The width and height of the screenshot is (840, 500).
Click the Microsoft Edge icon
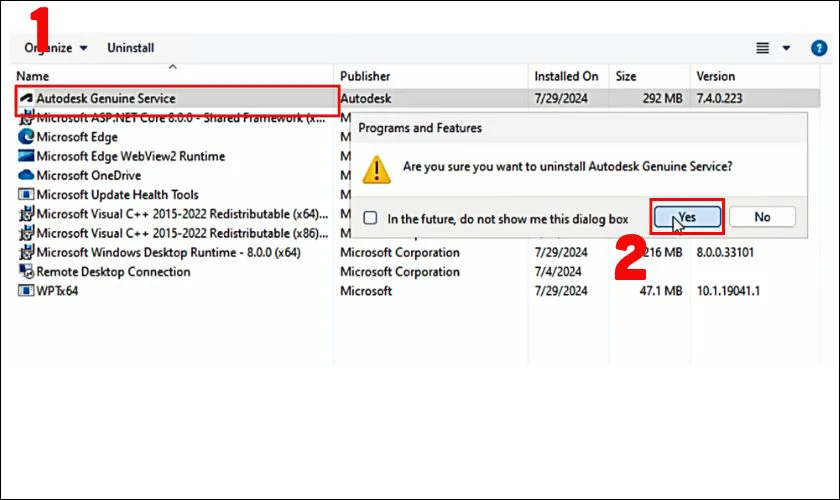pyautogui.click(x=26, y=137)
